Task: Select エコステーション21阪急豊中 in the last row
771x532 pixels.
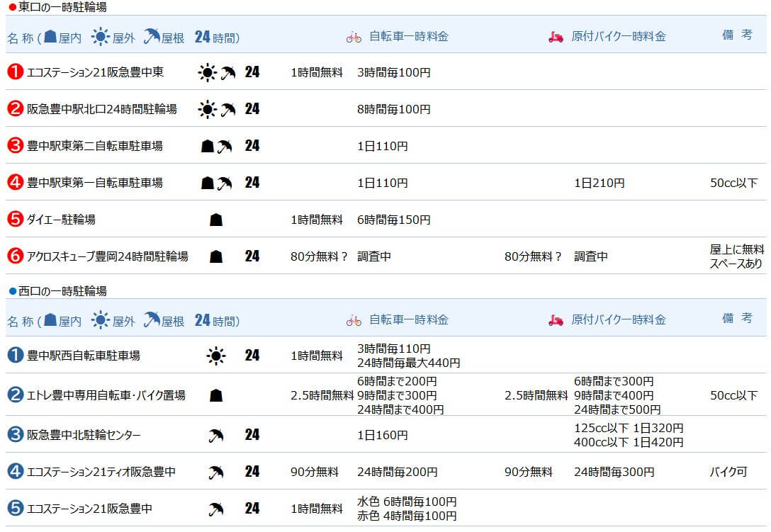Action: [89, 509]
